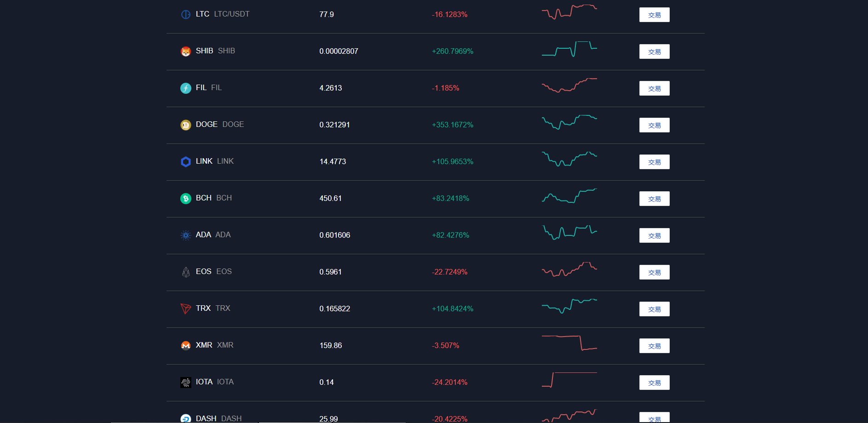View the TRX price sparkline chart

tap(569, 306)
